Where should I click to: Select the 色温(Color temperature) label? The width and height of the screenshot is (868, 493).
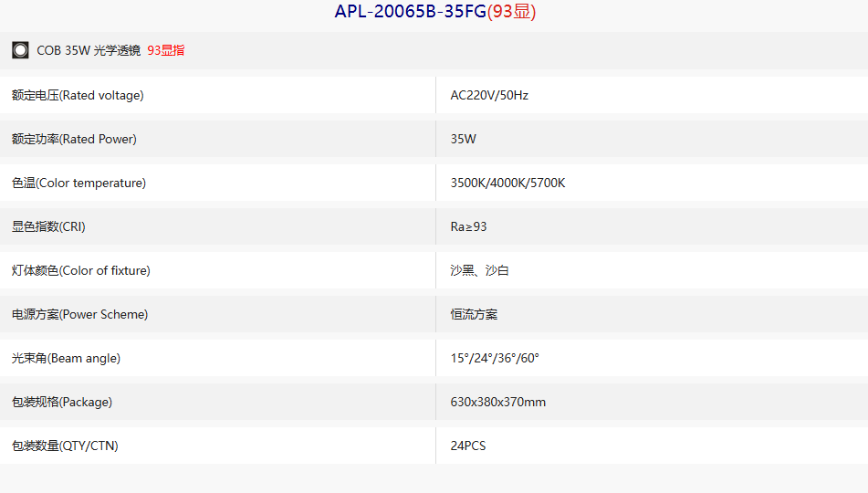(78, 183)
